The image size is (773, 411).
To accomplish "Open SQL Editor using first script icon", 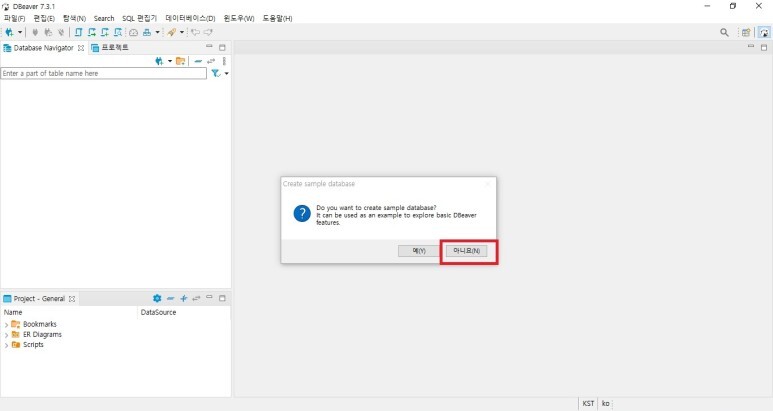I will point(78,32).
